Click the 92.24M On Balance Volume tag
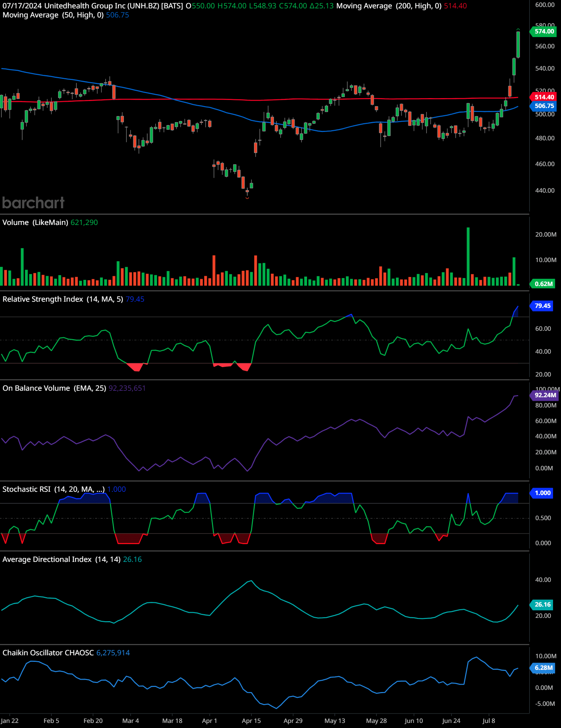Image resolution: width=561 pixels, height=728 pixels. (545, 395)
